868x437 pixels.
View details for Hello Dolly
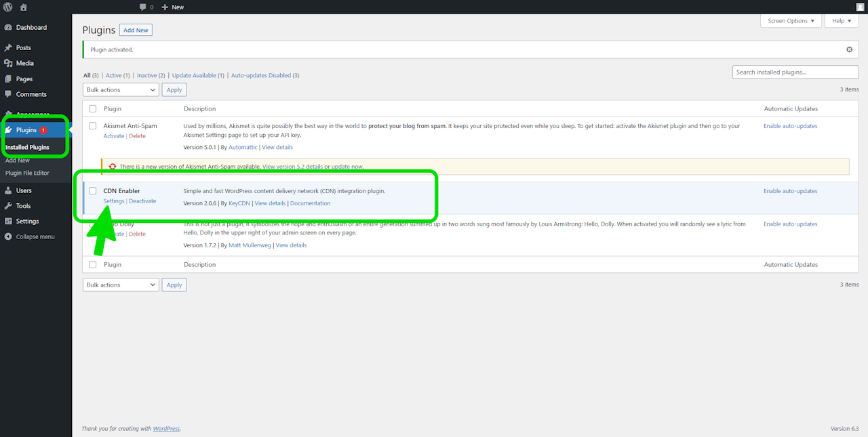[291, 245]
